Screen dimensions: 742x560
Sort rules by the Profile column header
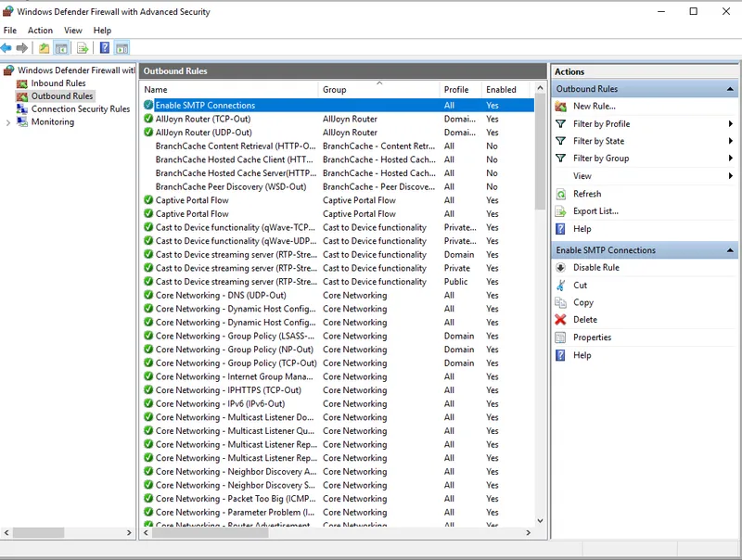[456, 90]
